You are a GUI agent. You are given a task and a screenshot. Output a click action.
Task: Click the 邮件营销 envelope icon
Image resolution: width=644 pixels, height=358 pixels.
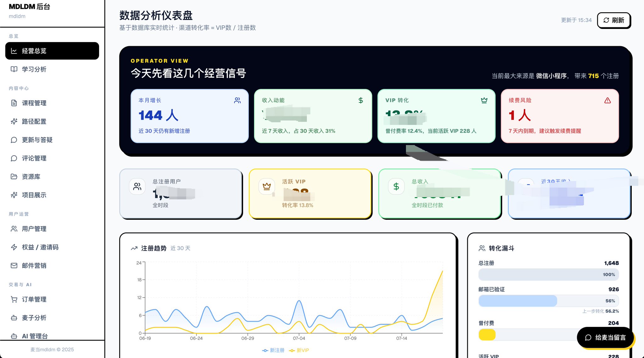(14, 266)
